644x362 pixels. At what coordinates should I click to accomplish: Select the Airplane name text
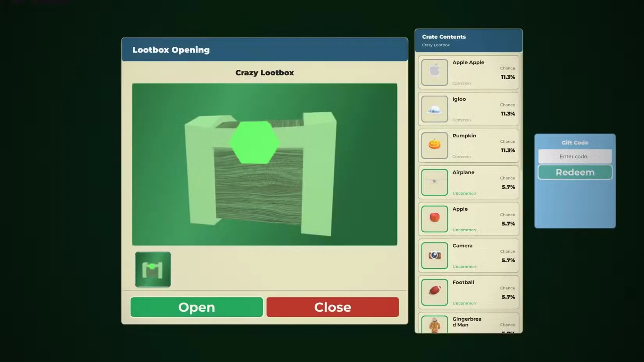463,172
